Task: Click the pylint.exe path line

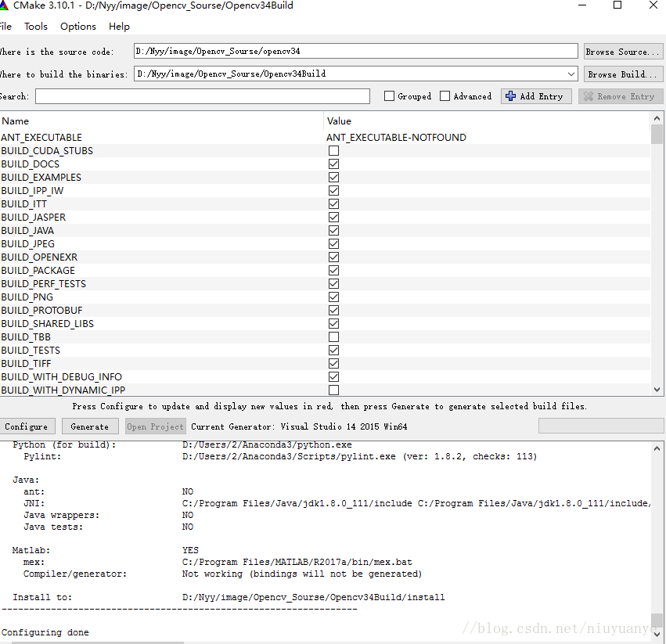Action: [x=359, y=457]
